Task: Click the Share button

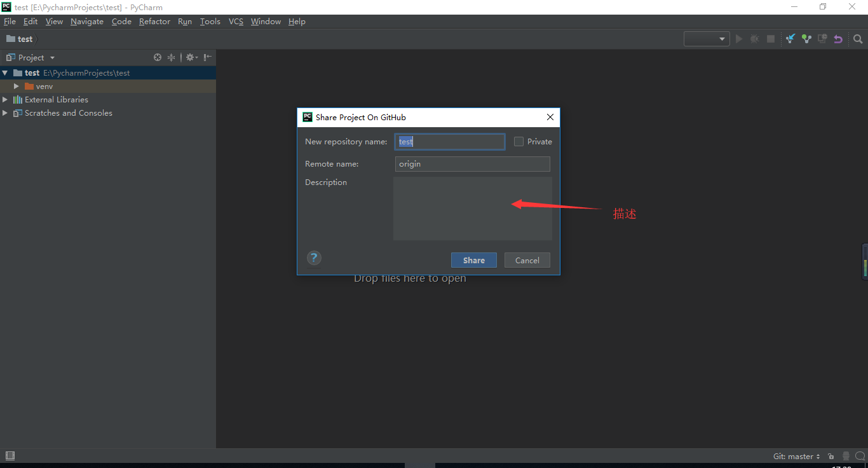Action: pyautogui.click(x=474, y=260)
